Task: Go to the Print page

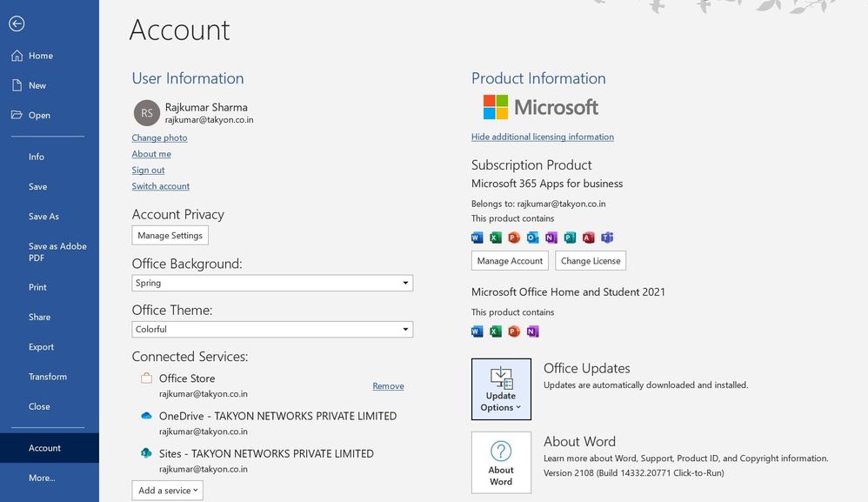Action: (37, 287)
